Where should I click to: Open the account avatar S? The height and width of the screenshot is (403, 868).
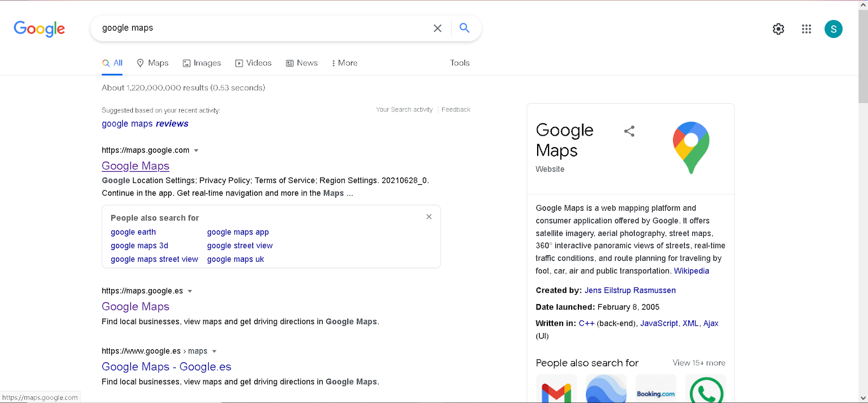833,29
